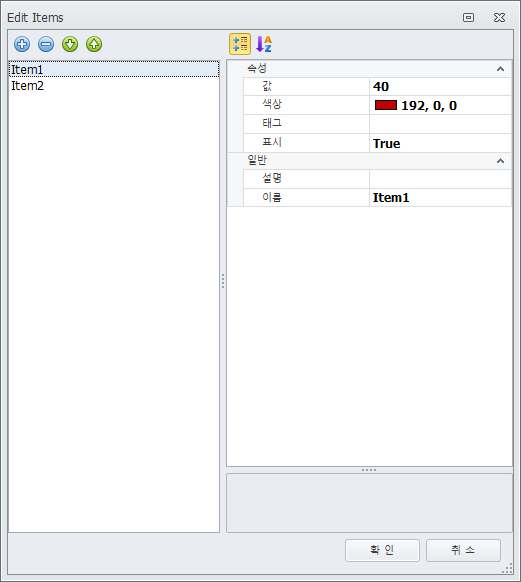This screenshot has width=521, height=582.
Task: Select the 색상 property label
Action: tap(272, 104)
